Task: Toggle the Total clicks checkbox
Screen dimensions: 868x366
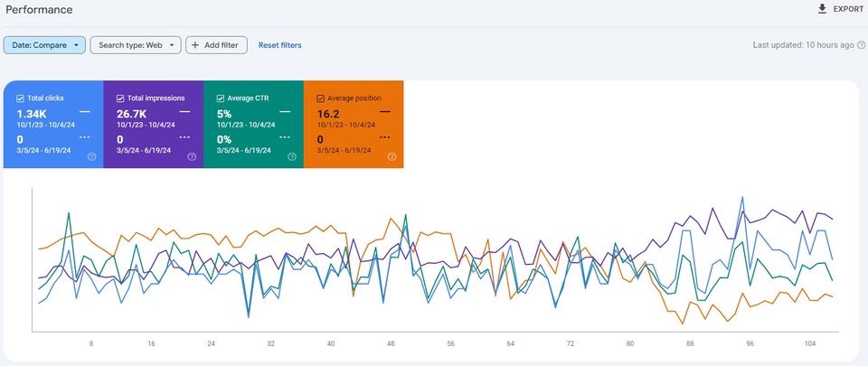Action: coord(21,98)
